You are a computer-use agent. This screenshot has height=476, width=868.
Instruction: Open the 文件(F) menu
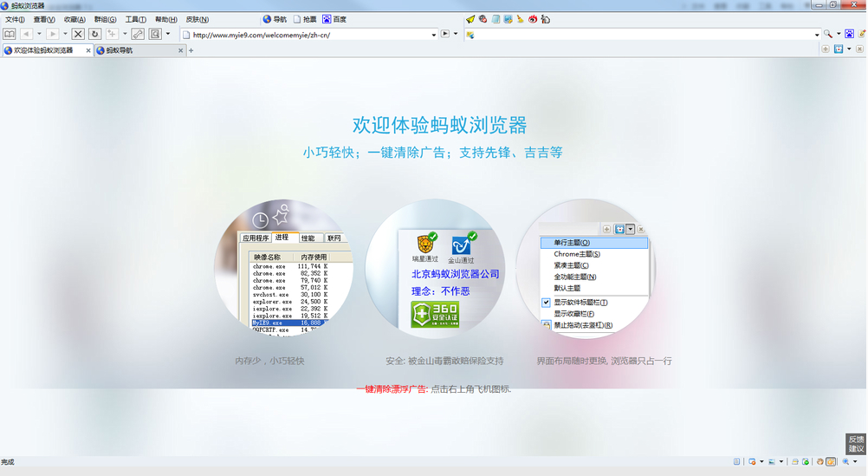click(15, 19)
